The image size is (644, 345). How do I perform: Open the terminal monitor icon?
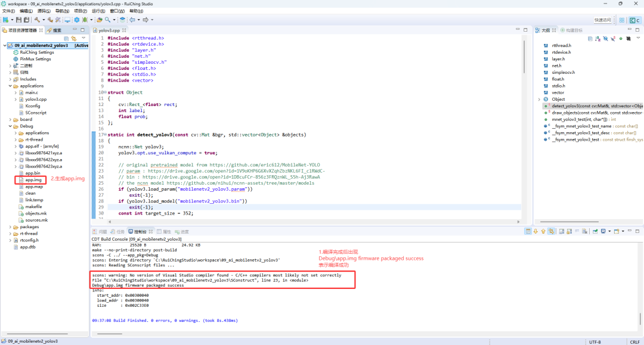[x=67, y=20]
